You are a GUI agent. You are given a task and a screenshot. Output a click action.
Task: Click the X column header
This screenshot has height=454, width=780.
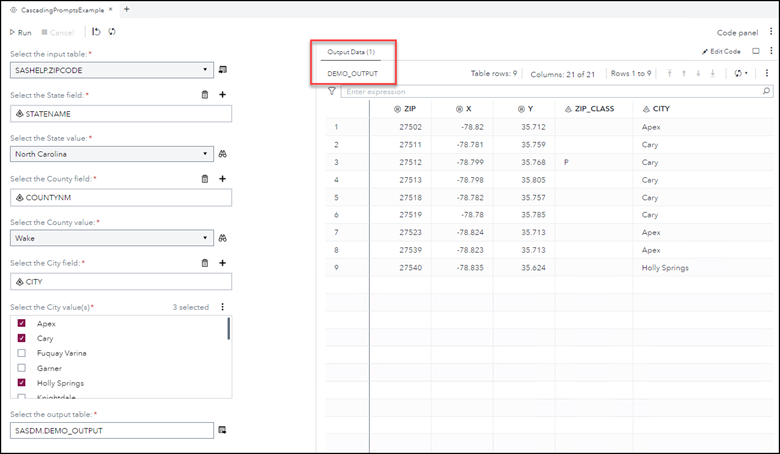click(x=463, y=109)
